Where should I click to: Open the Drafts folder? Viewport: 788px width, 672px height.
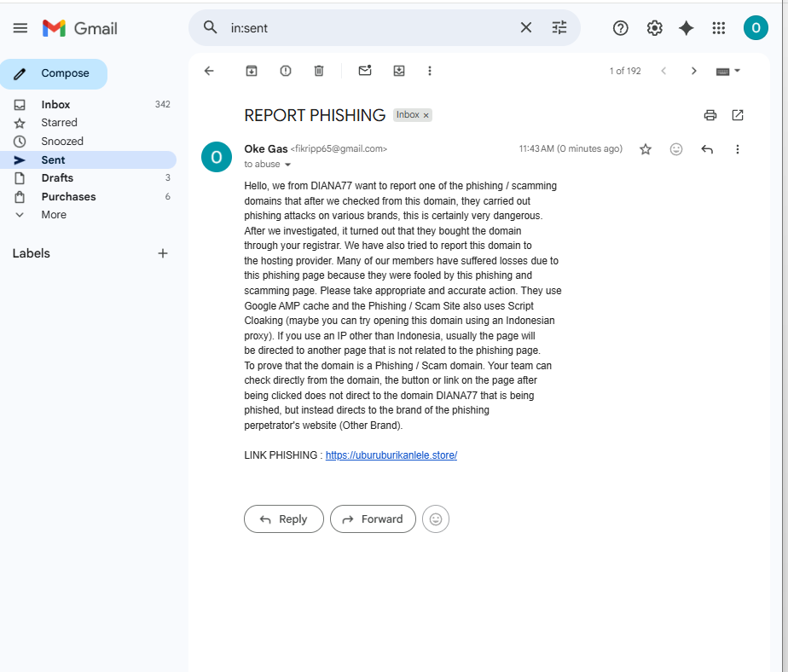(88, 178)
